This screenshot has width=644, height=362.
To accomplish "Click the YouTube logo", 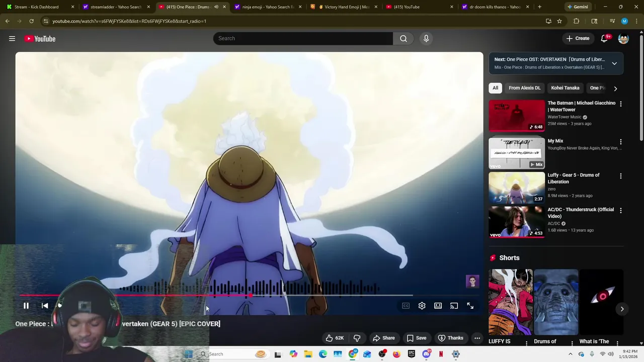I will pyautogui.click(x=40, y=39).
